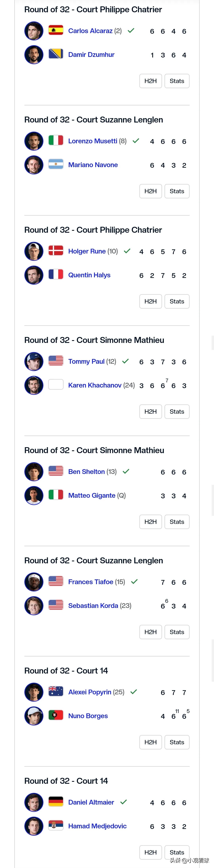
Task: Click Matteo Gigante's player photo
Action: click(x=34, y=495)
